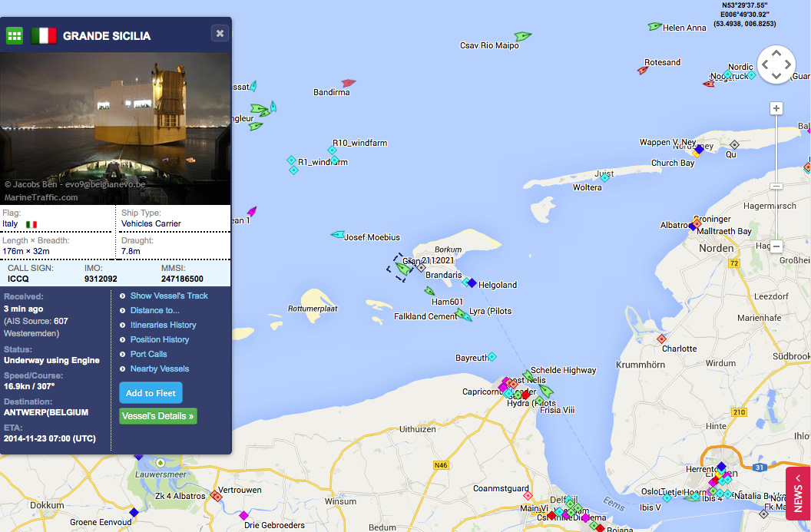Screen dimensions: 811x532
Task: Pan map down using navigation pad arrow
Action: pos(776,76)
